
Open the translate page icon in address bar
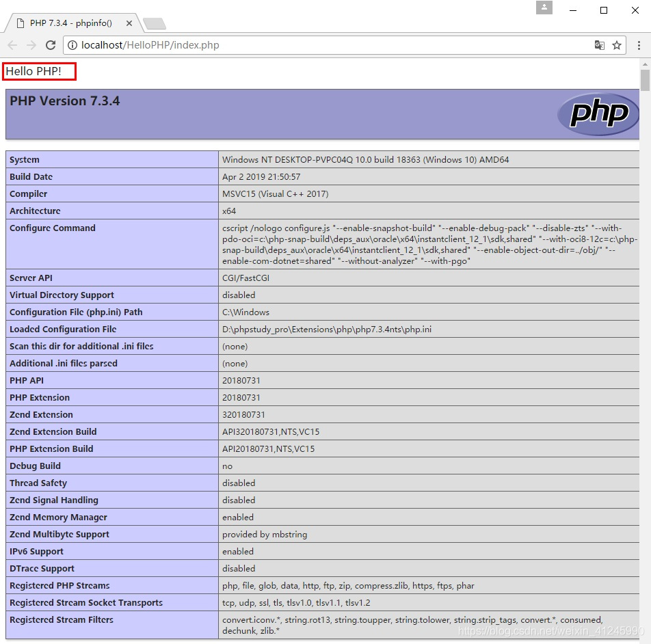coord(599,45)
